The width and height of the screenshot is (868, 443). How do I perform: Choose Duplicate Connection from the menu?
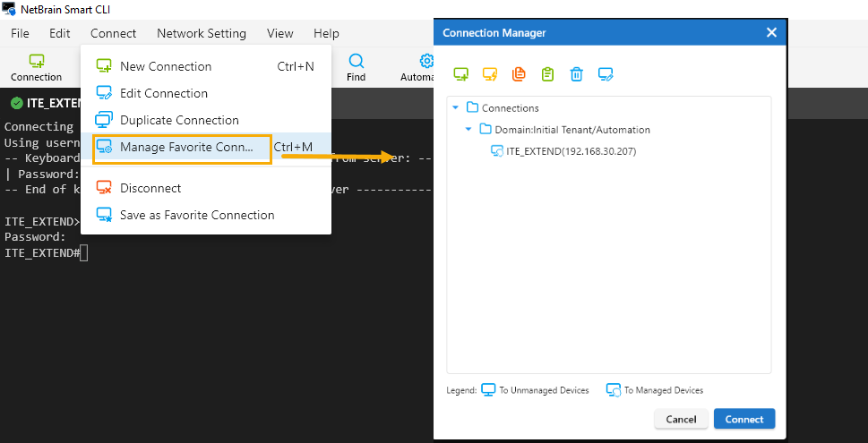206,120
